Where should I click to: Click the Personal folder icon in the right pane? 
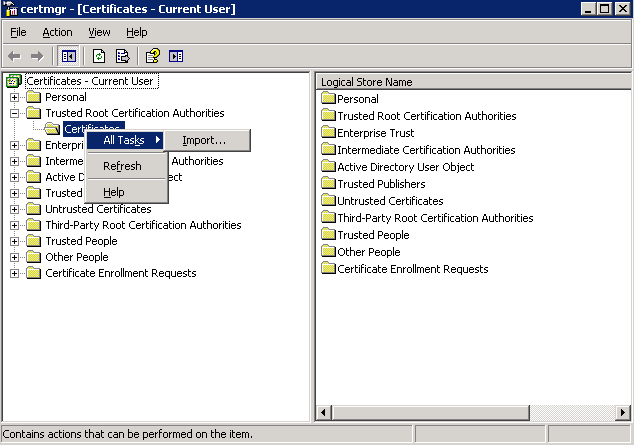pos(329,98)
